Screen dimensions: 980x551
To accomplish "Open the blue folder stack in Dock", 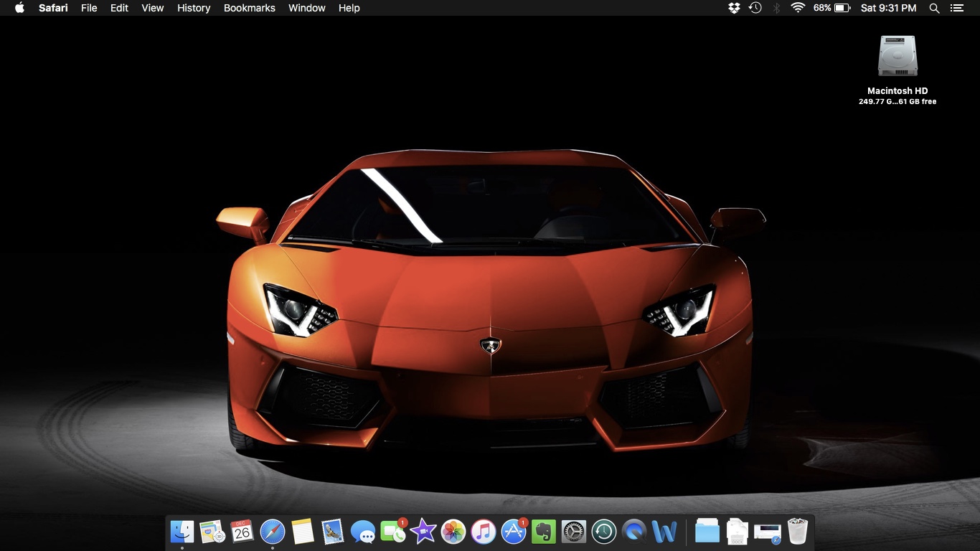I will click(x=707, y=532).
